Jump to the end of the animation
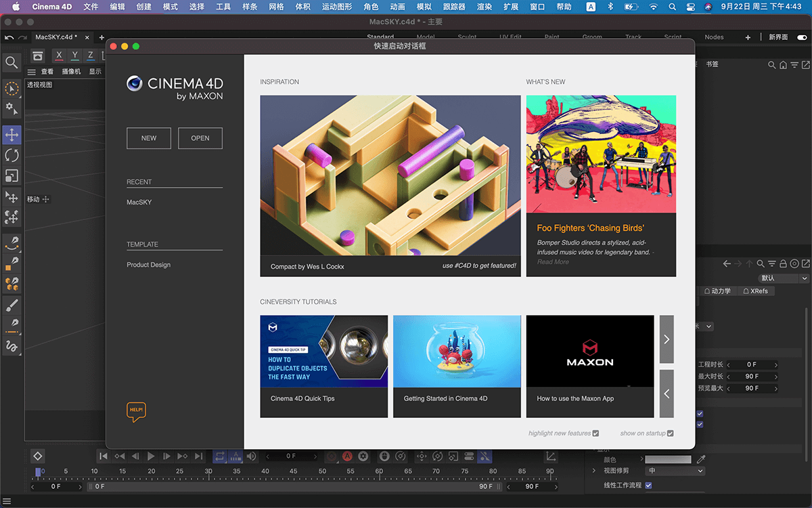This screenshot has height=508, width=812. 198,457
